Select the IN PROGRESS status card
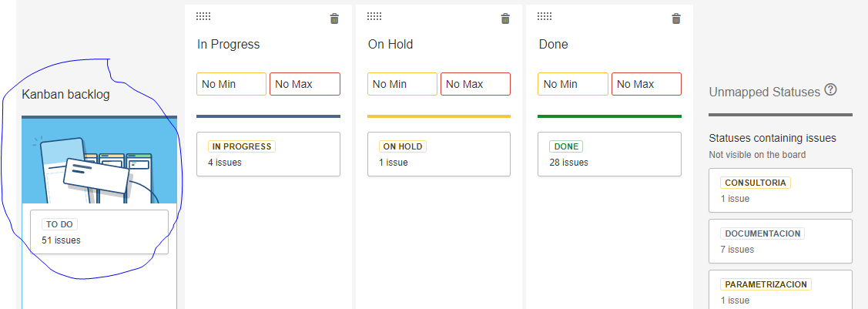The width and height of the screenshot is (868, 309). (x=269, y=154)
